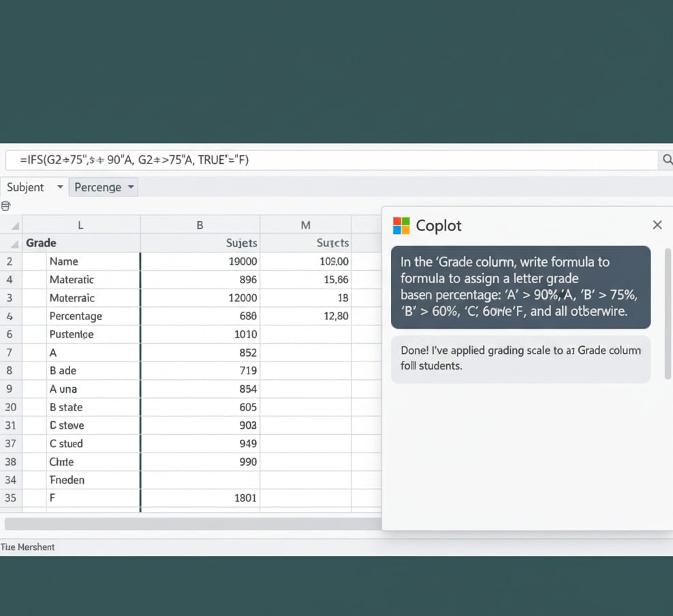Select column B header
673x616 pixels.
pos(200,225)
